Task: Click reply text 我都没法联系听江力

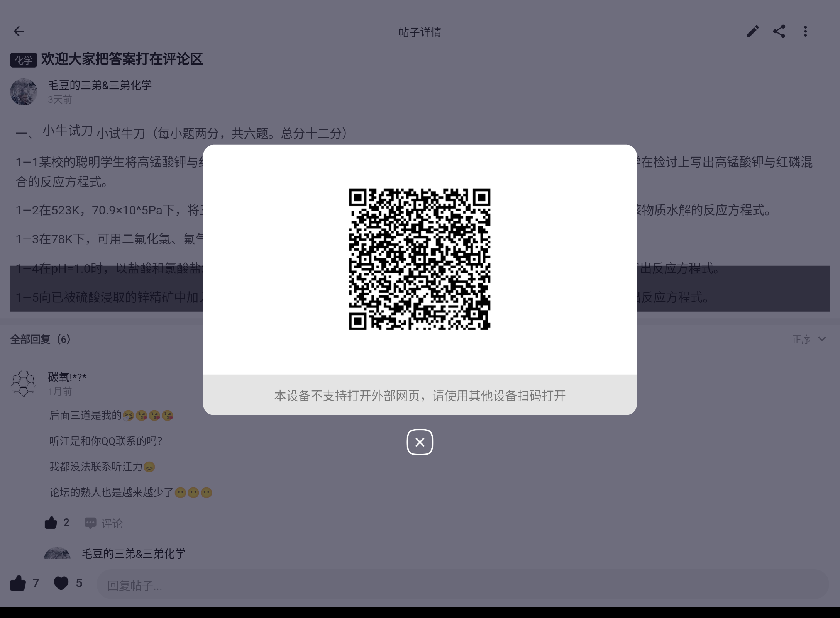Action: click(x=96, y=467)
